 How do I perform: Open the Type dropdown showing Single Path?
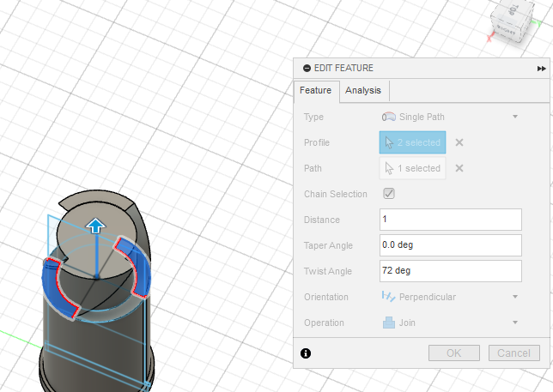click(x=450, y=117)
